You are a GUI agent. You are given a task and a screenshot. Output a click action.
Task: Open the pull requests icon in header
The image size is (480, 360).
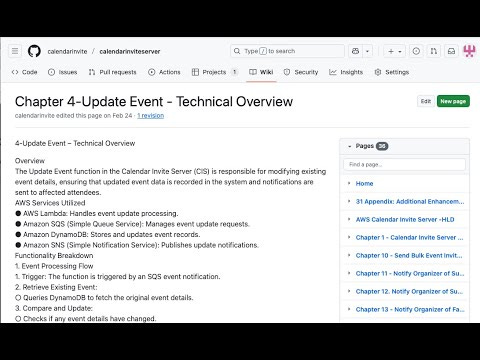click(x=434, y=51)
